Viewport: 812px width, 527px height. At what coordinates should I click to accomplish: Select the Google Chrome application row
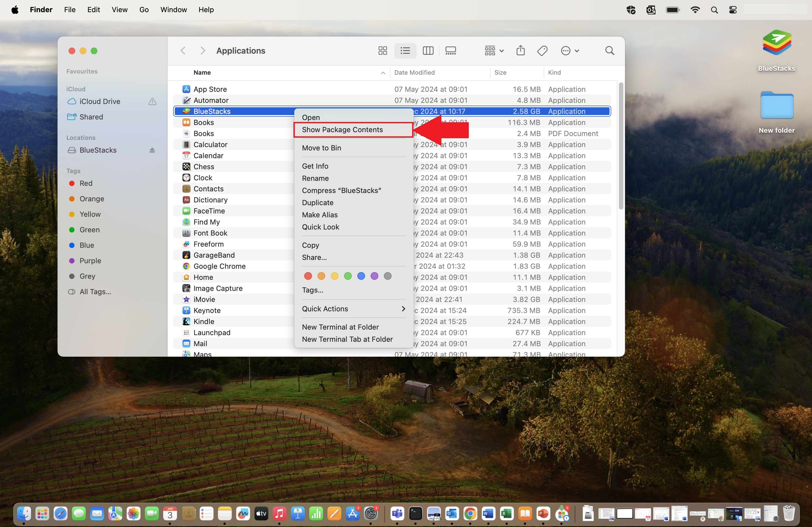tap(392, 266)
